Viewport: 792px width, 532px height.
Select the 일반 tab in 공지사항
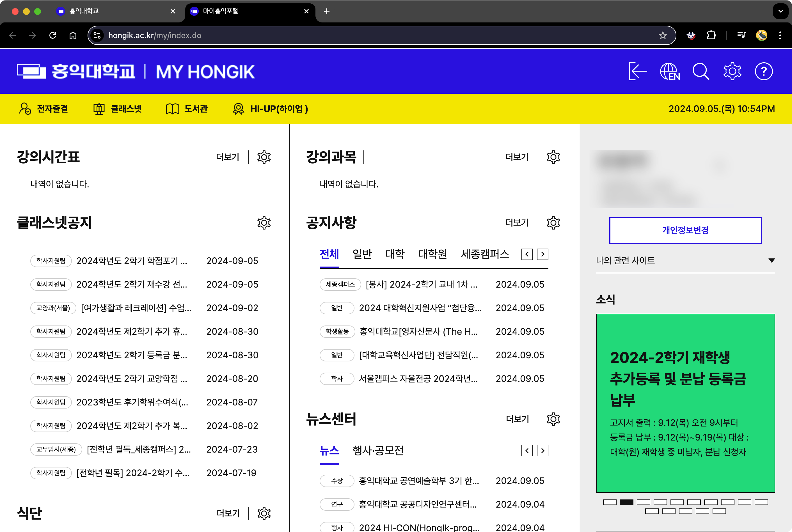(x=362, y=254)
